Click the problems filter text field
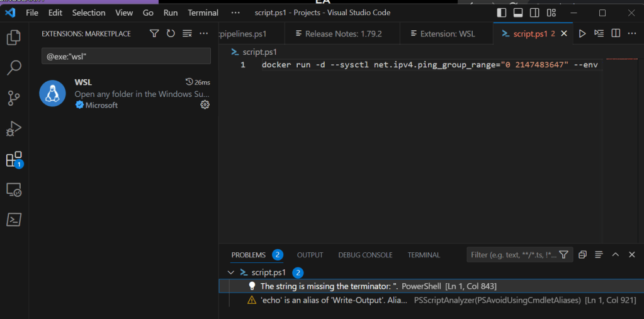Viewport: 644px width, 319px height. (x=514, y=255)
